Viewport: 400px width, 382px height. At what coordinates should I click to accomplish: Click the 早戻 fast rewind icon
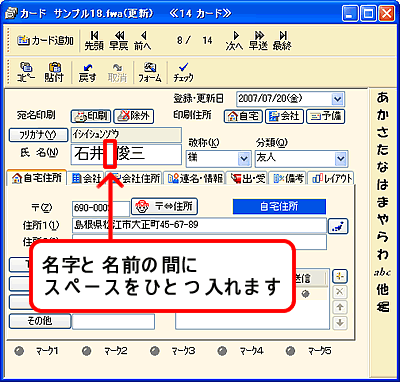tap(119, 41)
